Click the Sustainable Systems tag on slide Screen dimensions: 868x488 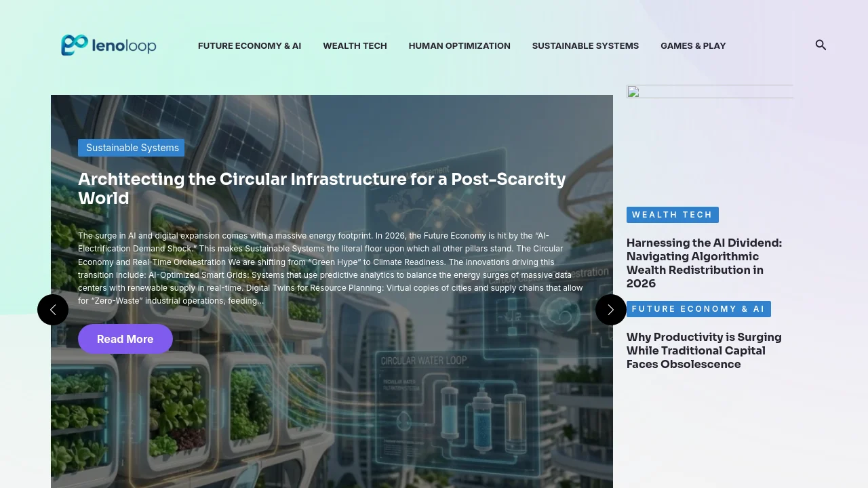(132, 148)
